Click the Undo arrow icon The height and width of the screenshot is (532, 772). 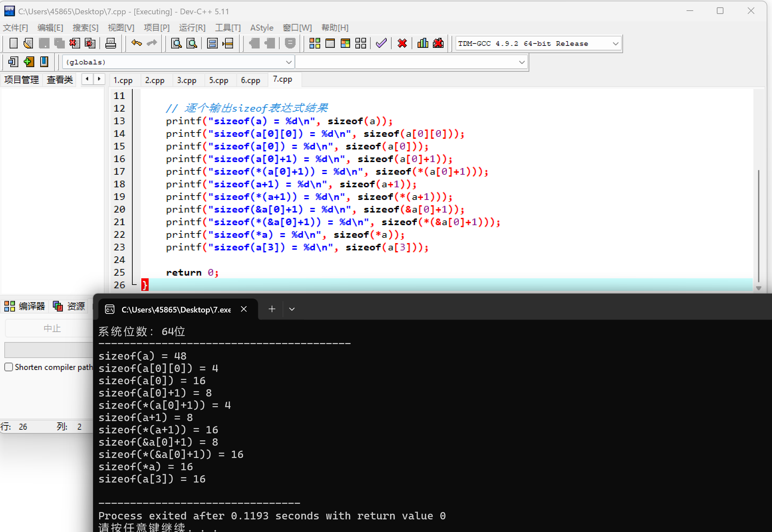point(136,43)
